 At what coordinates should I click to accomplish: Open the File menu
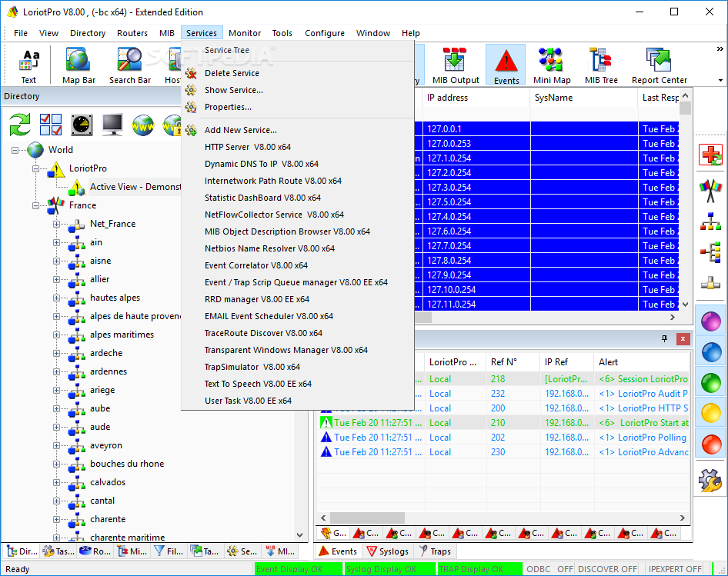[21, 33]
